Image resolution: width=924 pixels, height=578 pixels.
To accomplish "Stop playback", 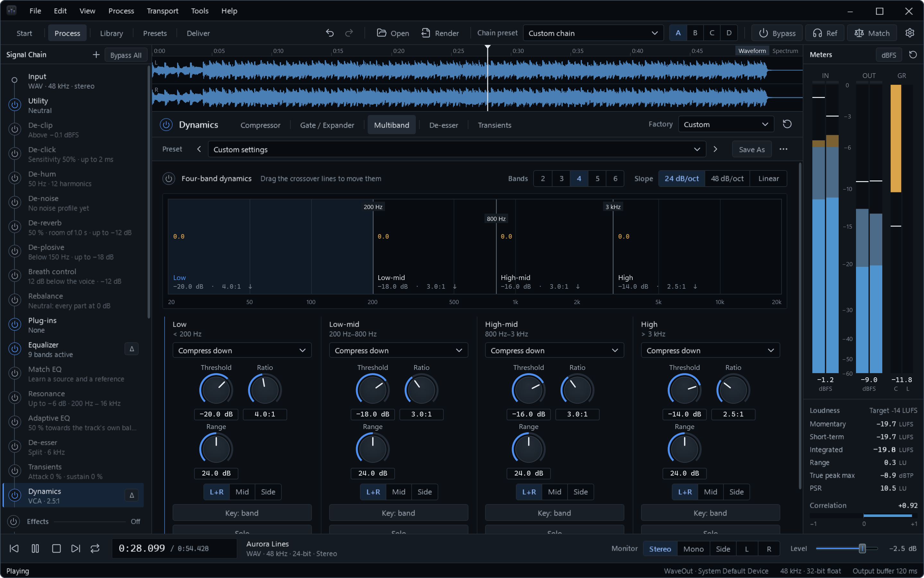I will (56, 548).
